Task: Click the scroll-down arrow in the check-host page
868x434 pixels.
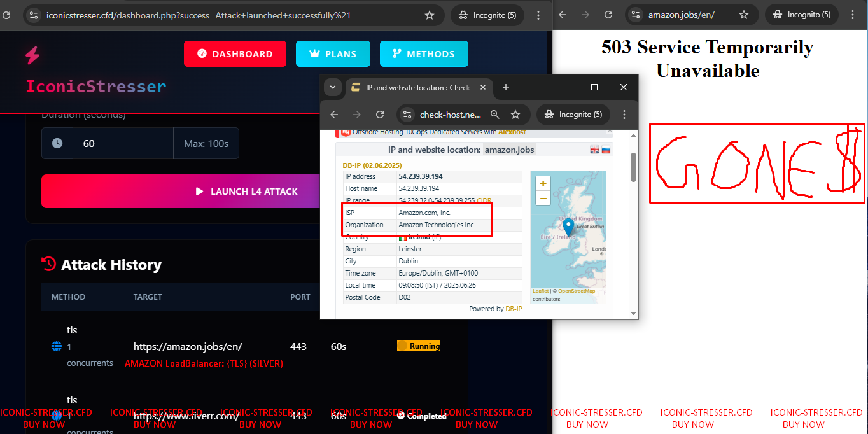Action: coord(633,313)
